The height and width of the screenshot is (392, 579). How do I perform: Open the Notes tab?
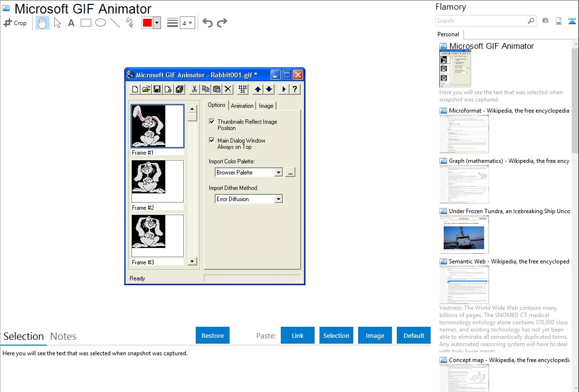[x=63, y=336]
